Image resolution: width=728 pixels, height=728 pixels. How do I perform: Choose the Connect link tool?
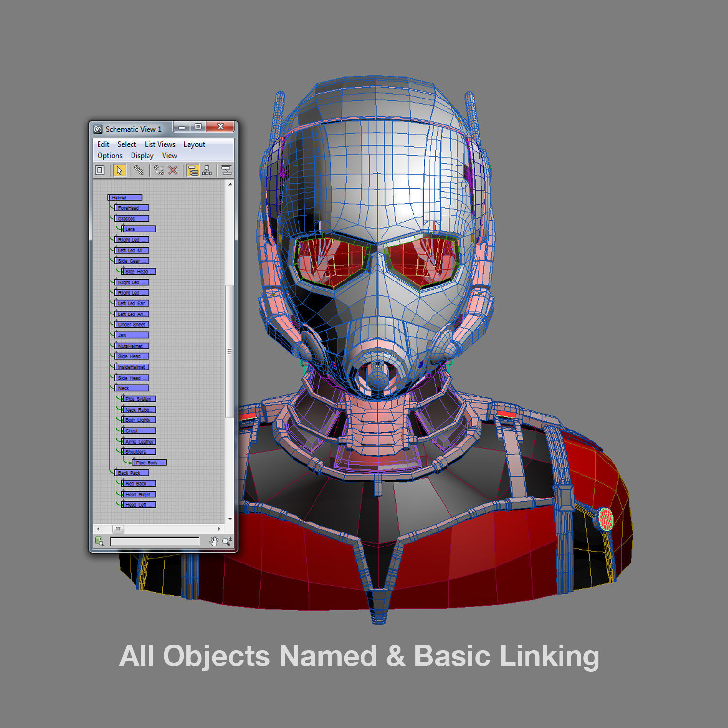139,170
